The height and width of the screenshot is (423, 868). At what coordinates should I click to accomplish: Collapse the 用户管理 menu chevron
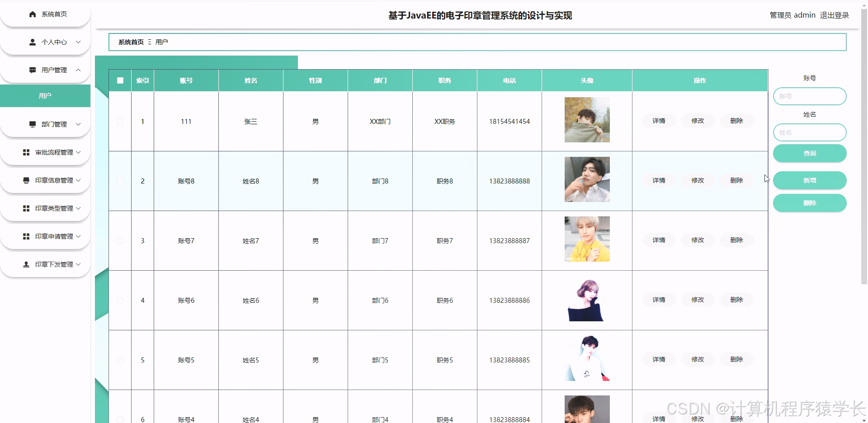78,70
